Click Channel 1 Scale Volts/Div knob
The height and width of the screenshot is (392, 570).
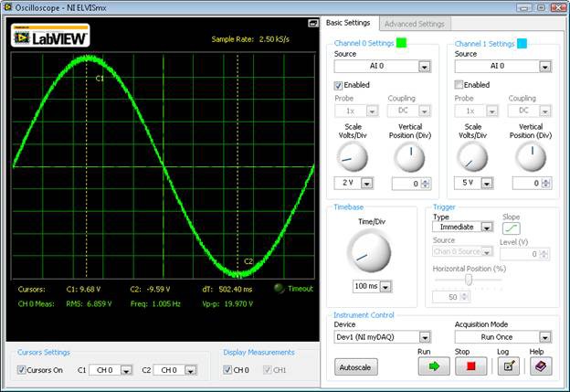tap(472, 157)
